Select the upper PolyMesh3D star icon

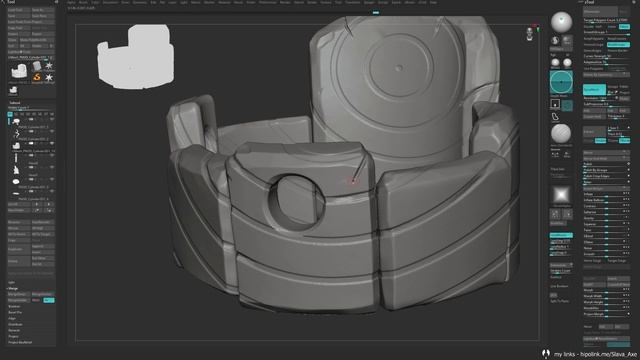[49, 66]
